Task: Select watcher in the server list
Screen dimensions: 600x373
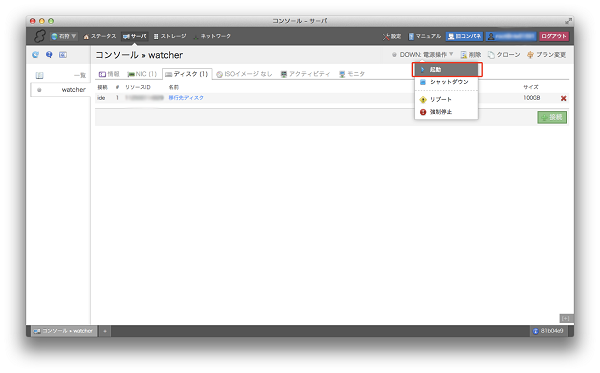Action: click(x=60, y=90)
